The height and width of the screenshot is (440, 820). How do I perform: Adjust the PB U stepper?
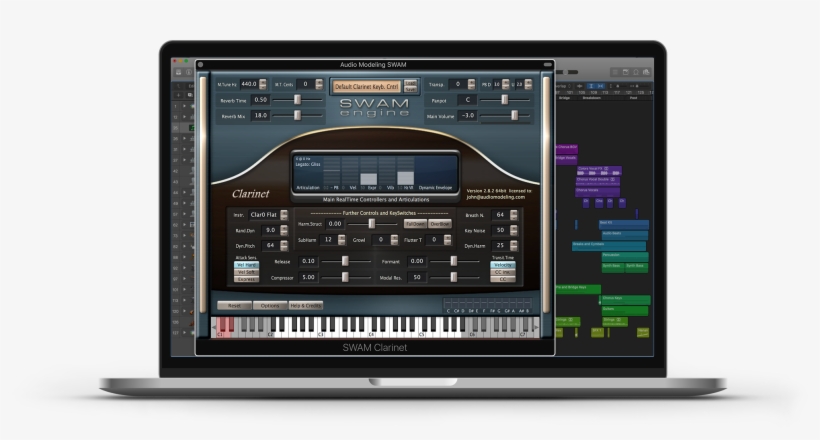coord(528,84)
